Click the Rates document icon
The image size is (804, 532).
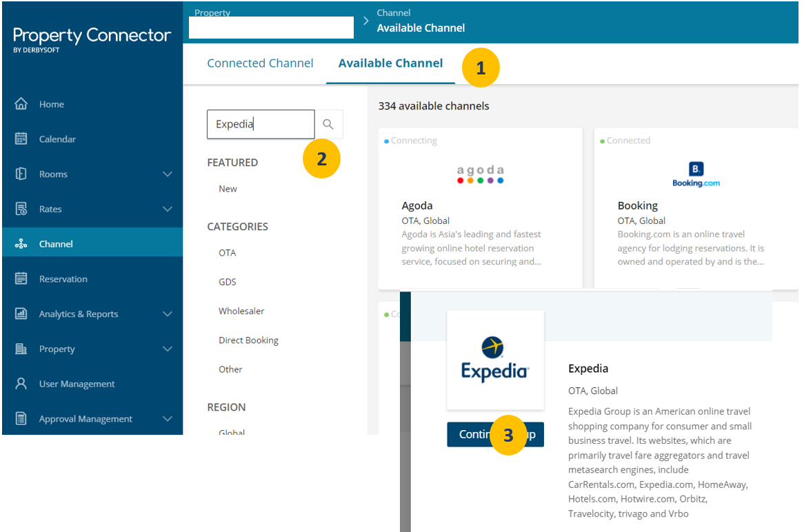click(x=21, y=209)
